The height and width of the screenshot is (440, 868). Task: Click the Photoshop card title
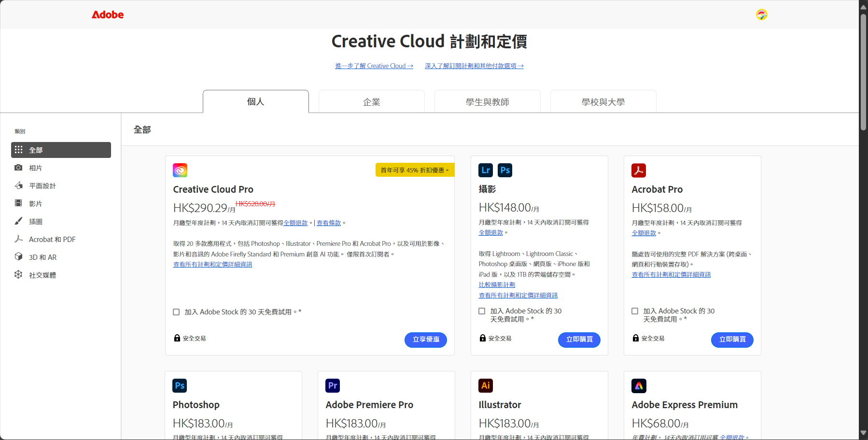(x=196, y=405)
